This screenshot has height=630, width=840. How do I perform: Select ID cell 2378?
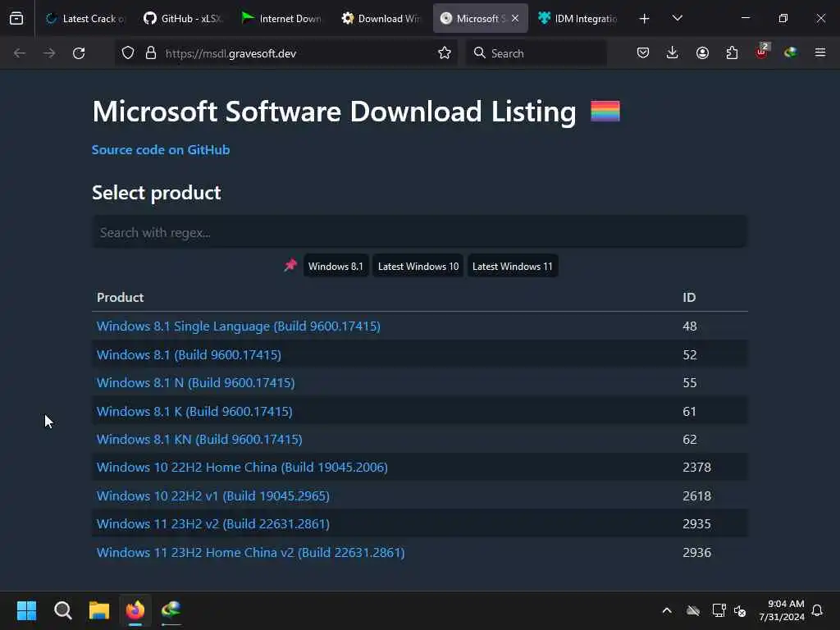point(696,467)
